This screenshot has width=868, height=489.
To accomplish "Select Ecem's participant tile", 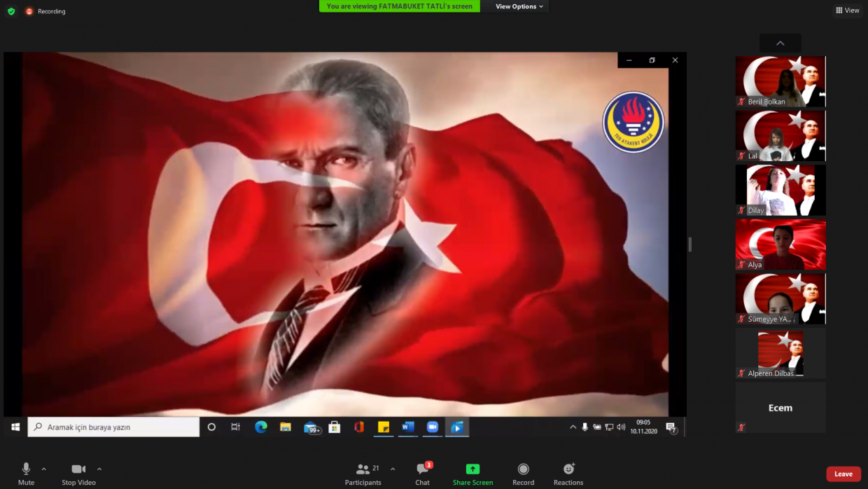I will click(780, 407).
